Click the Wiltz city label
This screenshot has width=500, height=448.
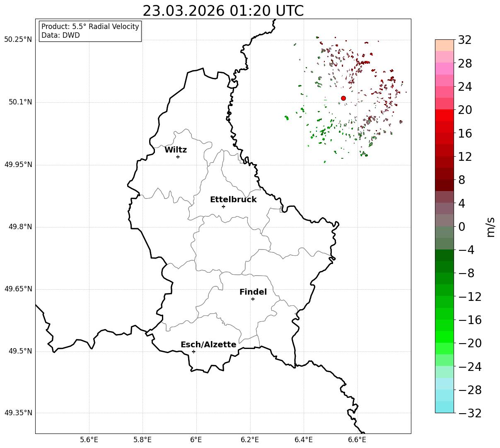[176, 150]
